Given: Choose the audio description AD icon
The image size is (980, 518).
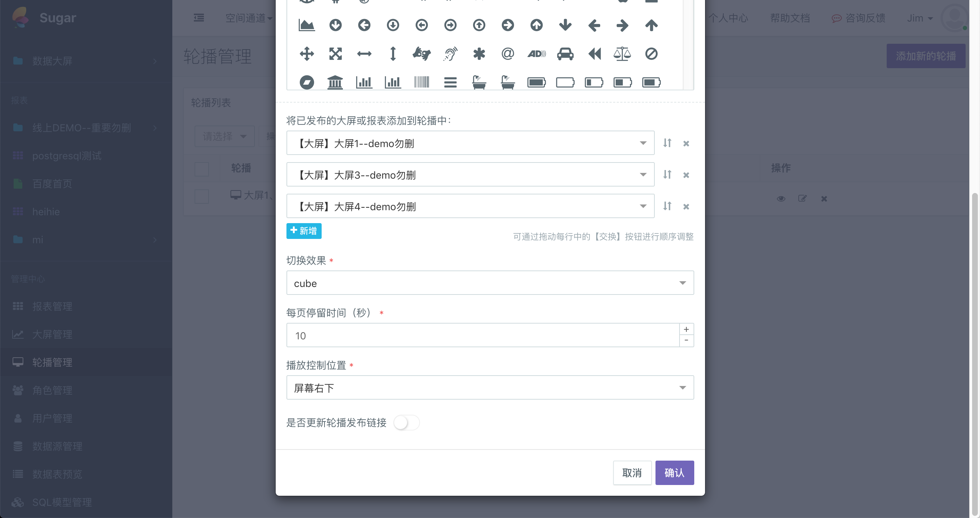Looking at the screenshot, I should point(536,54).
